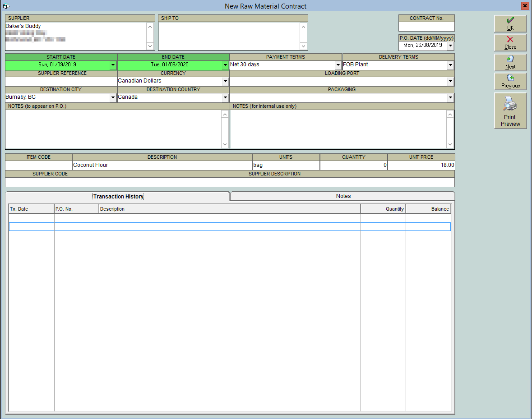Click the Unit Price field showing 18.00
The height and width of the screenshot is (419, 532).
point(421,166)
